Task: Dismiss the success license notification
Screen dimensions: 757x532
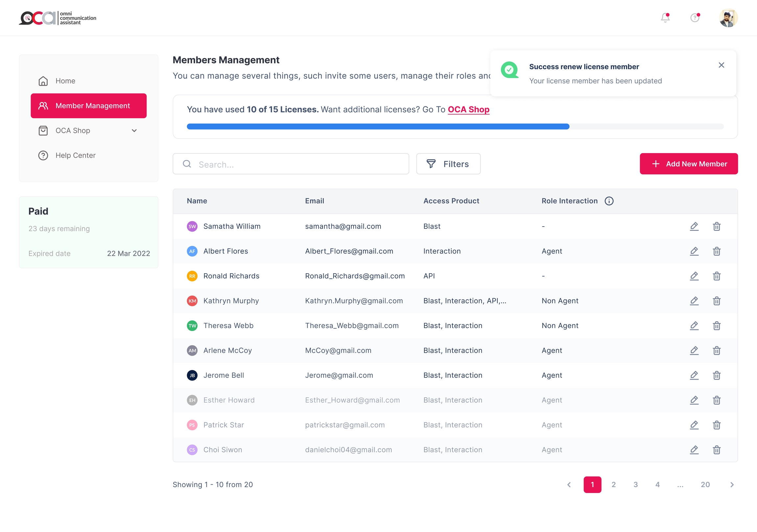Action: coord(721,65)
